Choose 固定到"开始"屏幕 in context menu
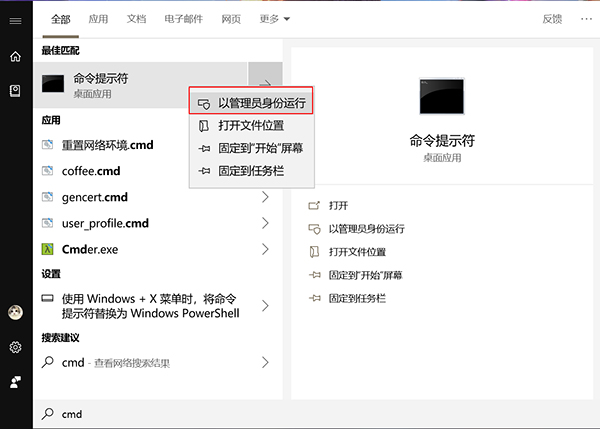The height and width of the screenshot is (429, 600). (x=251, y=148)
